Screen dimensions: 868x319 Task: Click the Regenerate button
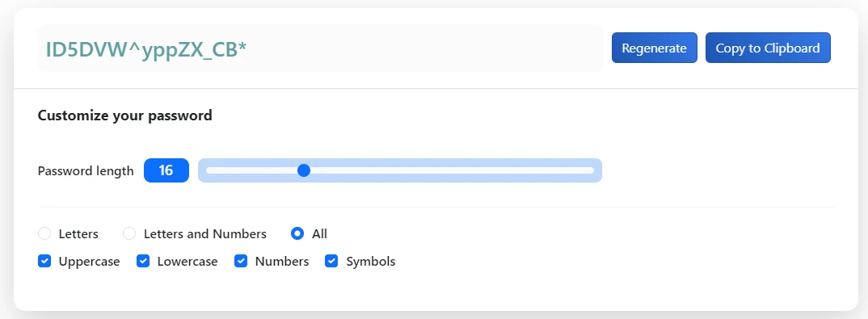pos(655,48)
